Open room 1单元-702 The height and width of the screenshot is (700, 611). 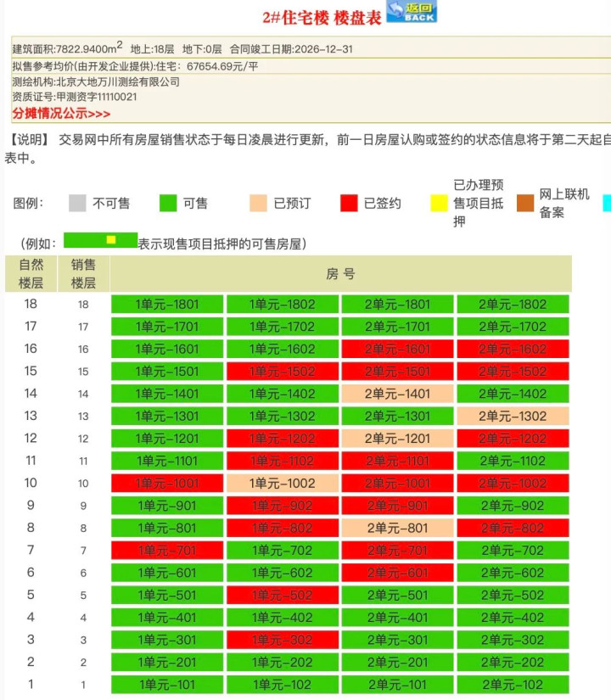coord(283,551)
